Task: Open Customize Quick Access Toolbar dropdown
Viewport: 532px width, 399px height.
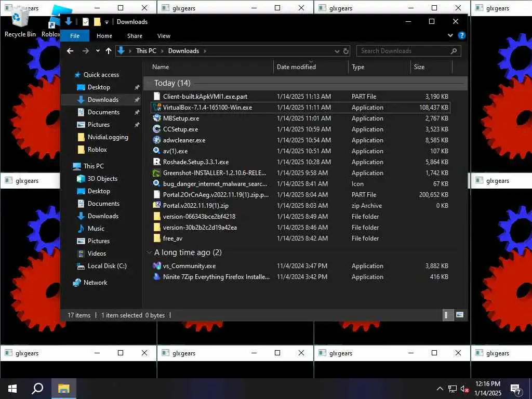Action: click(107, 22)
